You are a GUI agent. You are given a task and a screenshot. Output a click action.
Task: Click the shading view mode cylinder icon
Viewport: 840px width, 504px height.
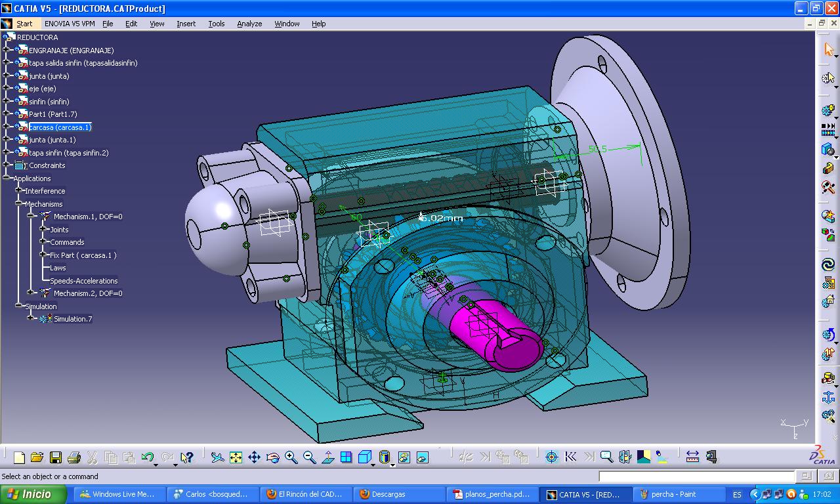[385, 457]
